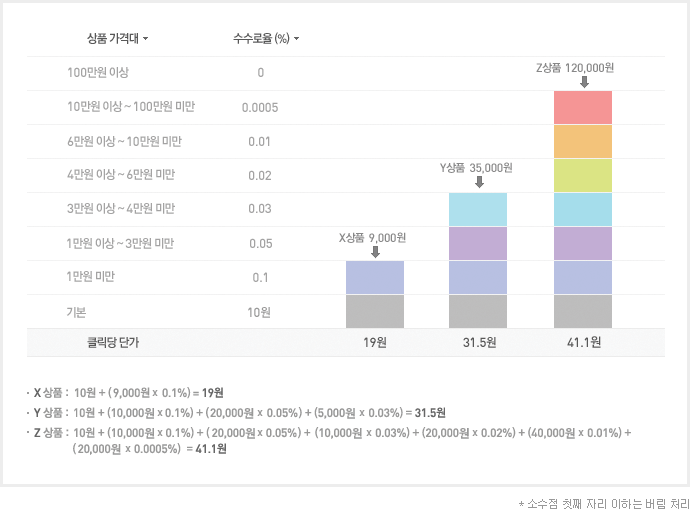Viewport: 690px width, 521px height.
Task: Select the '기본' row in the table
Action: click(x=77, y=312)
